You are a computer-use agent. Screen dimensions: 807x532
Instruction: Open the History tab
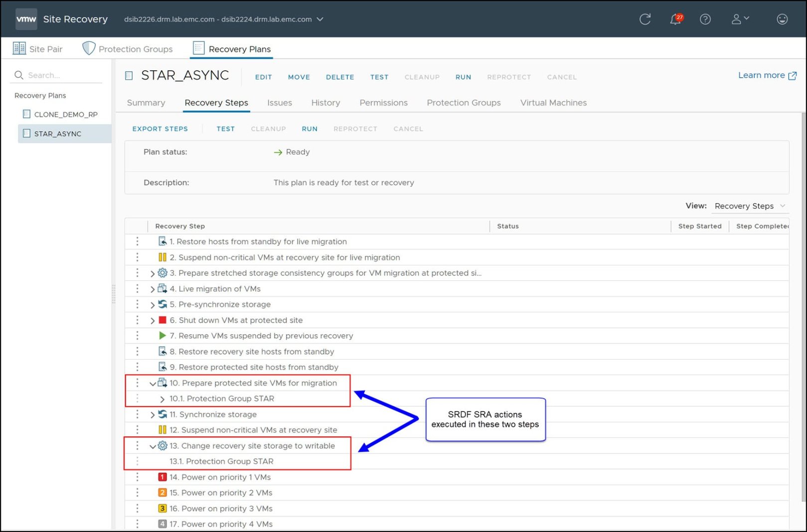click(325, 103)
